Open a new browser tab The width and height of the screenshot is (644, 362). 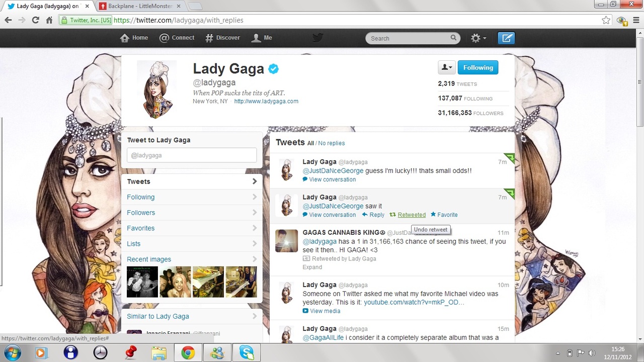[x=195, y=6]
